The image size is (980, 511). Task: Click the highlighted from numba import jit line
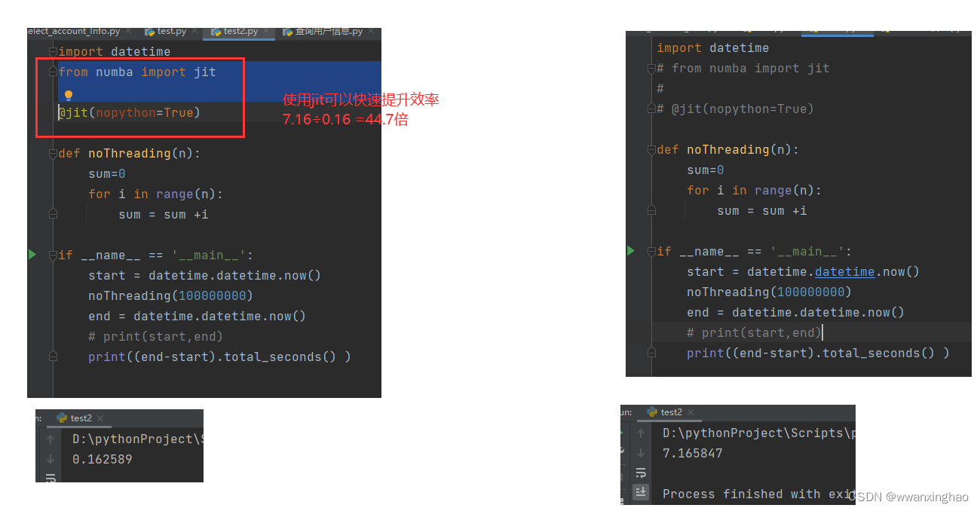[136, 72]
